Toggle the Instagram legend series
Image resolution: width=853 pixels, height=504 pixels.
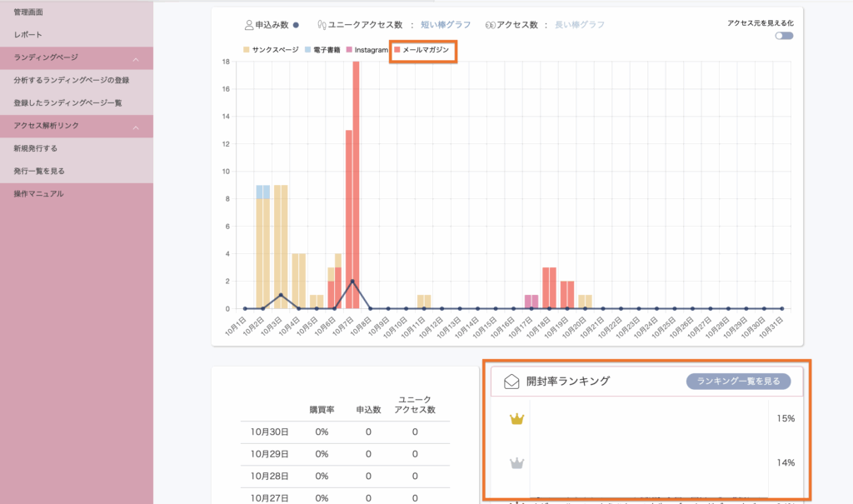[x=367, y=50]
